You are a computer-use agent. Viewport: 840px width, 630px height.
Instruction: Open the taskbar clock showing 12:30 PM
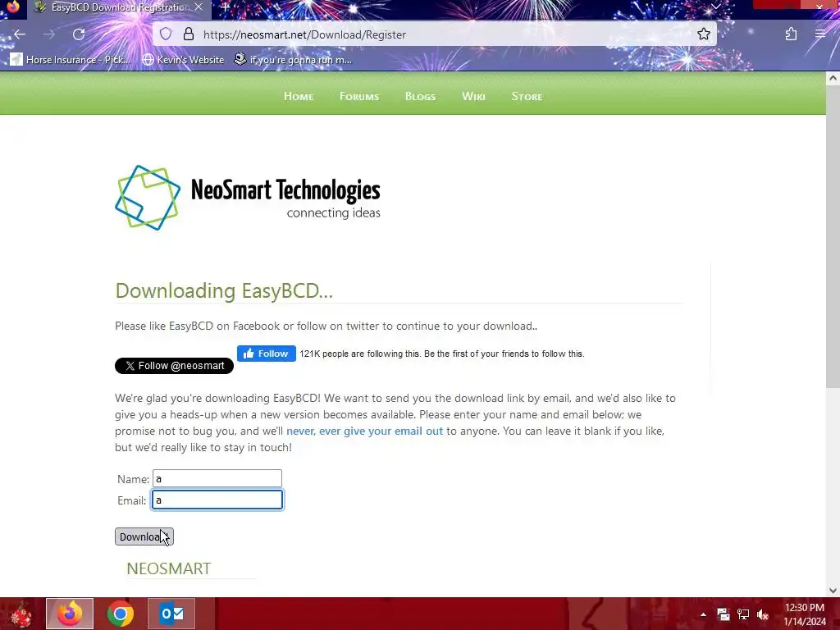pyautogui.click(x=804, y=614)
